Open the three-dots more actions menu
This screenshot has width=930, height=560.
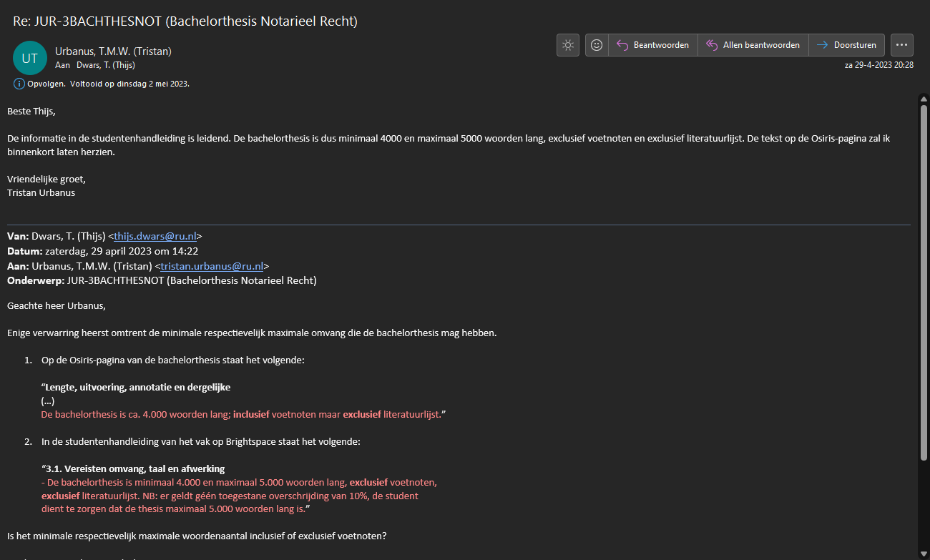(901, 45)
